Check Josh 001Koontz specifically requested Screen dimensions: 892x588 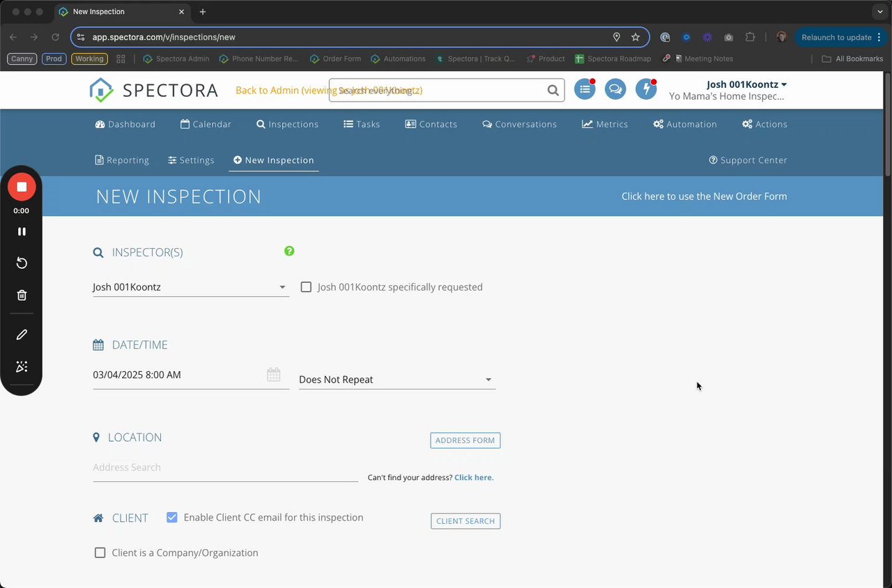click(306, 287)
